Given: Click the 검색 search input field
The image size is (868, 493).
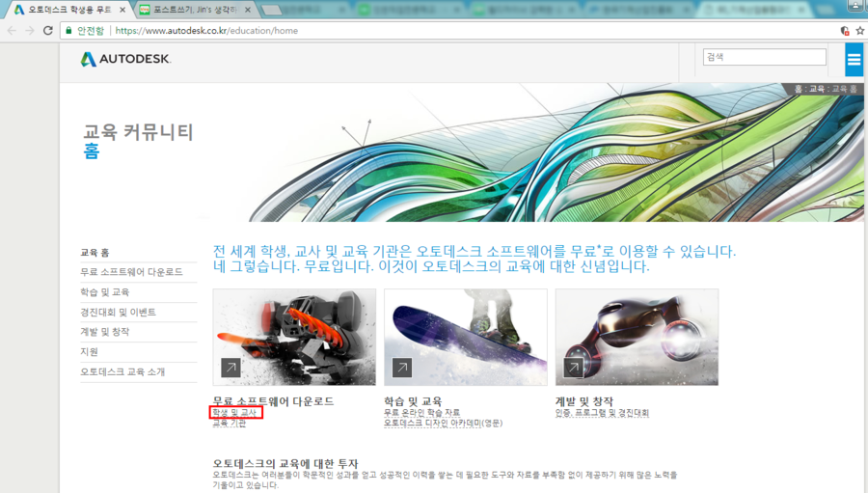Looking at the screenshot, I should [765, 57].
